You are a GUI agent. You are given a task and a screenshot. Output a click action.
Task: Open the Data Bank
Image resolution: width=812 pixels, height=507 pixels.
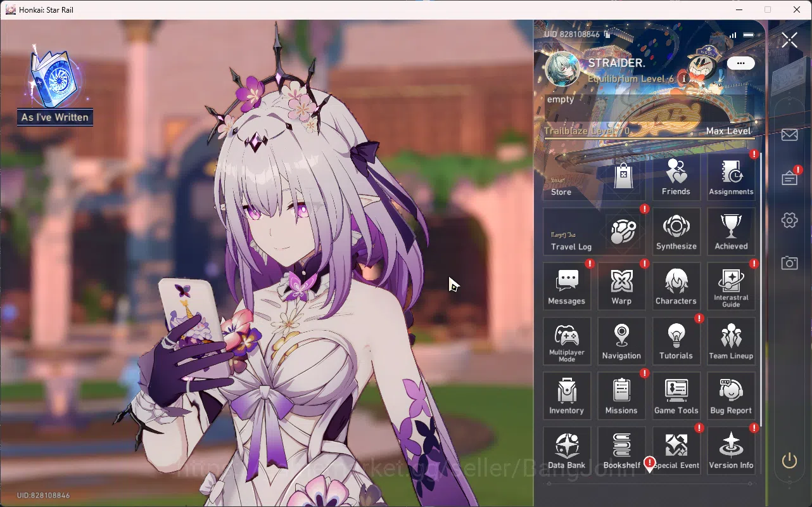click(x=566, y=450)
